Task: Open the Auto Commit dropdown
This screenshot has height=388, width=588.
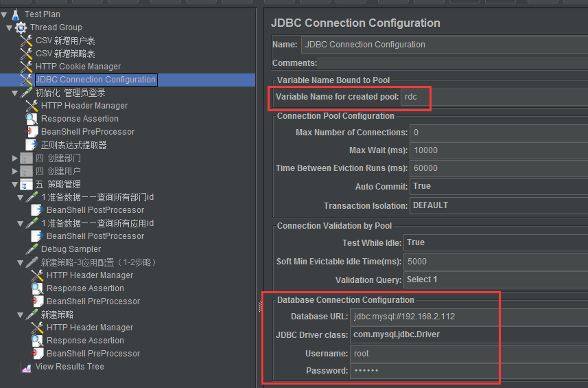Action: tap(498, 186)
